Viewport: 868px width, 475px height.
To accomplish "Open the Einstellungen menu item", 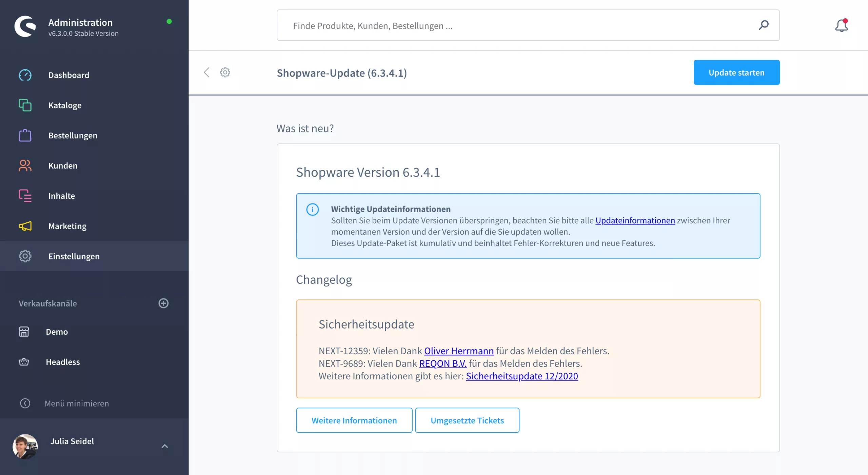I will 94,256.
